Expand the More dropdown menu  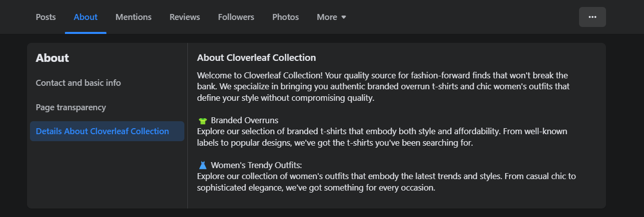tap(331, 17)
